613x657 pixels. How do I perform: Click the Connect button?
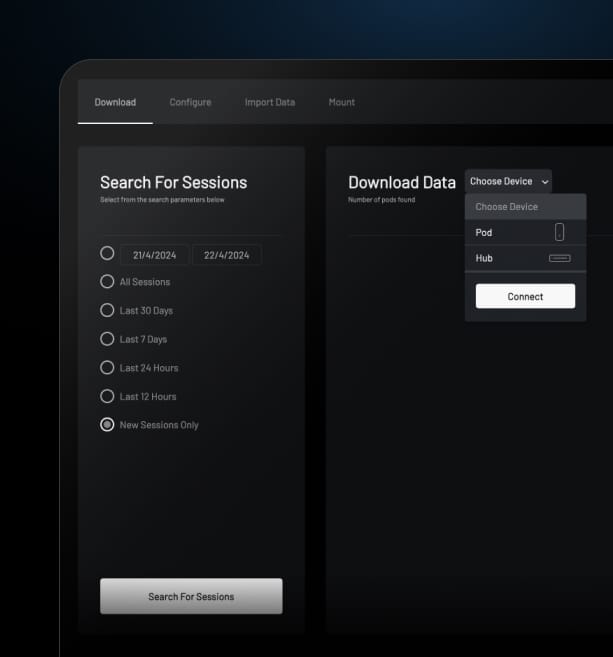click(525, 296)
